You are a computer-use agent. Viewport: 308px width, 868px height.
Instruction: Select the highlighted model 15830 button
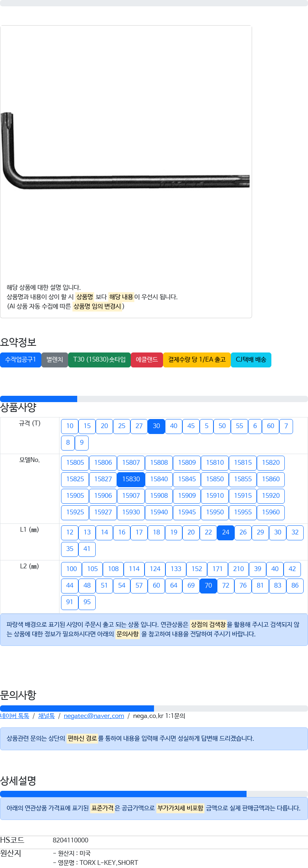pyautogui.click(x=131, y=479)
